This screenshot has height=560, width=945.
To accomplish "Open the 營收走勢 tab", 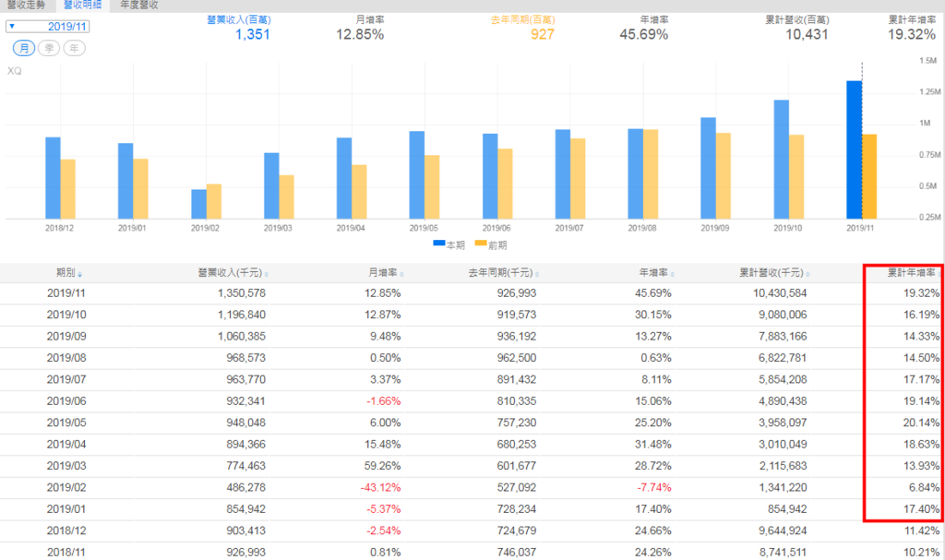I will [x=27, y=5].
